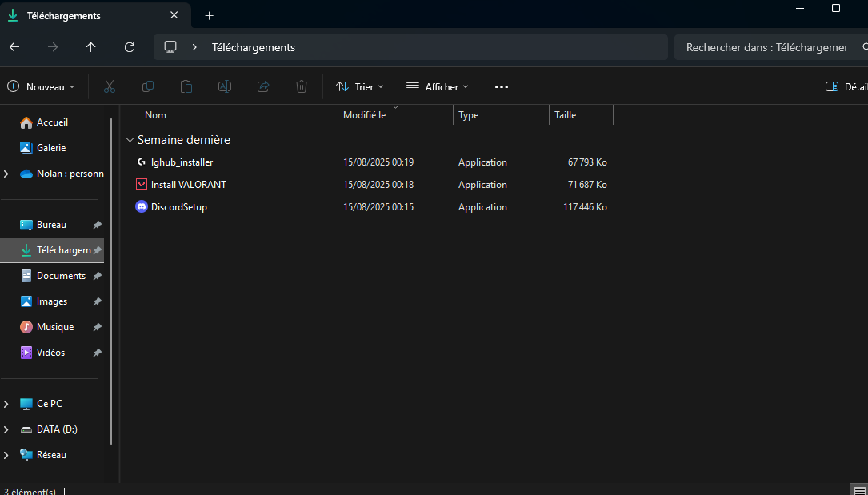Expand the Ce PC tree node
This screenshot has width=868, height=495.
coord(6,404)
